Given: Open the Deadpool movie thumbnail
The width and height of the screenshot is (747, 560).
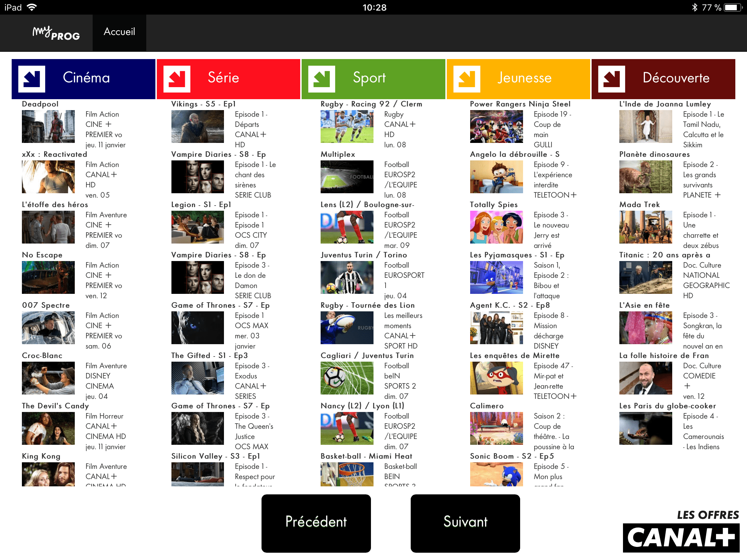Looking at the screenshot, I should [48, 127].
